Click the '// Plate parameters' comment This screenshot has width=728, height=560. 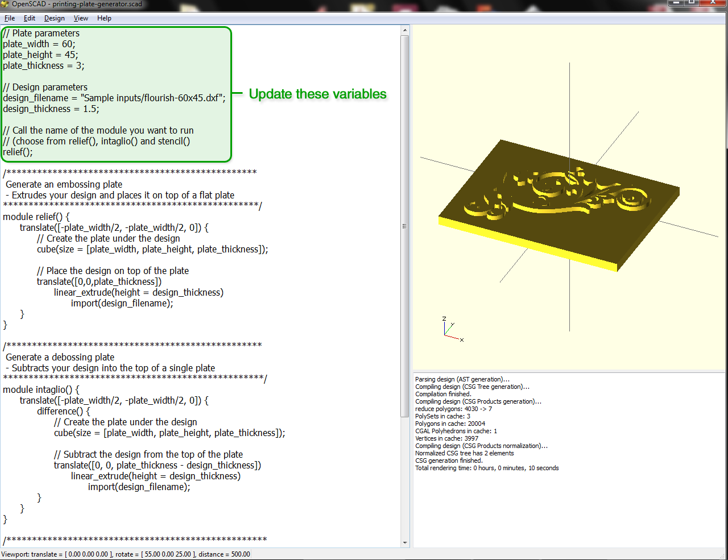point(41,33)
